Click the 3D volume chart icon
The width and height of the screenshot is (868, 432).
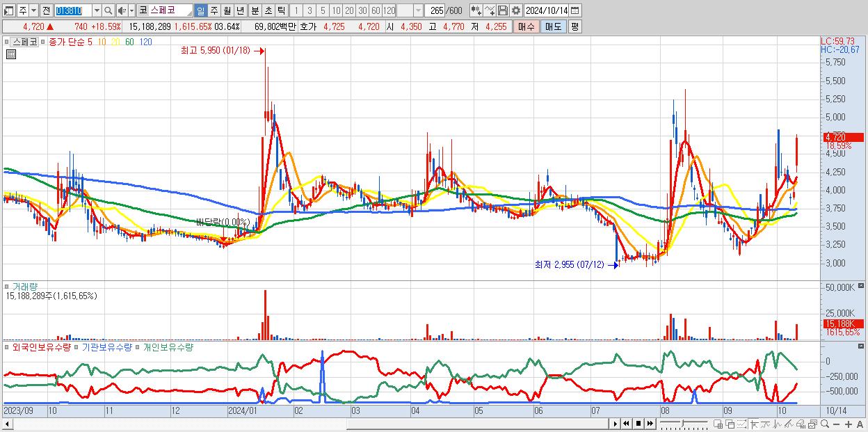click(801, 424)
